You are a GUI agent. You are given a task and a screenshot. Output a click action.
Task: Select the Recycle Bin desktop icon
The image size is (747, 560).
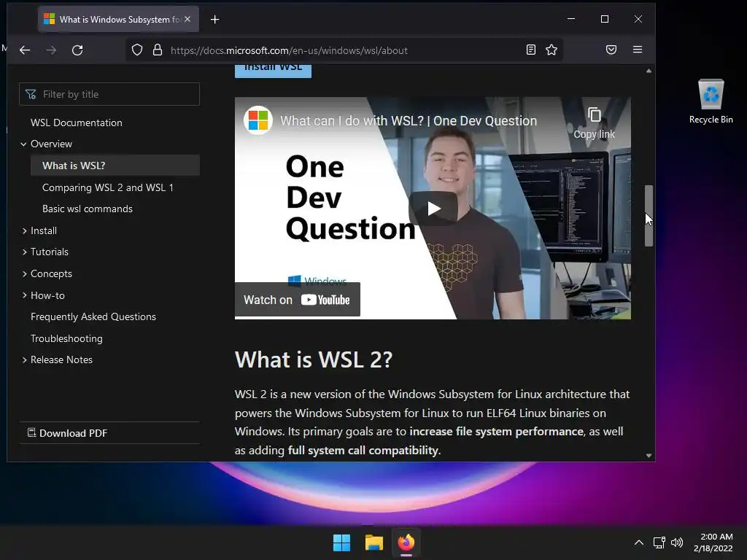coord(711,101)
